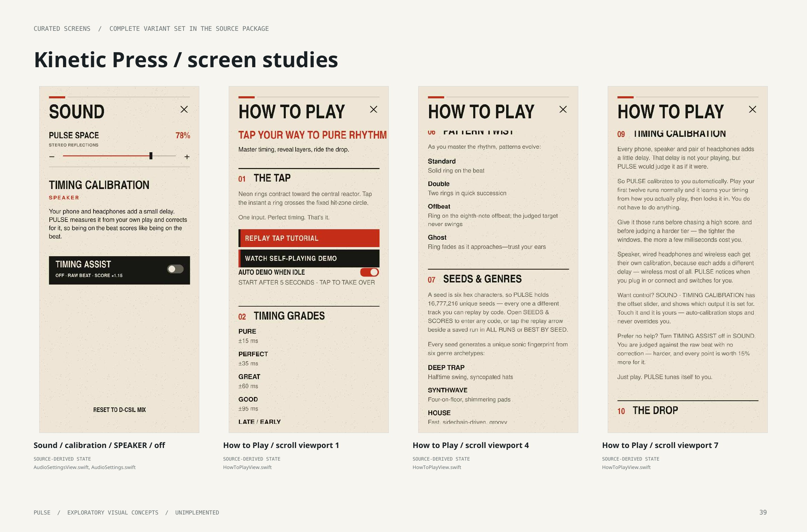The width and height of the screenshot is (807, 532).
Task: Toggle the Timing Assist switch
Action: [175, 269]
